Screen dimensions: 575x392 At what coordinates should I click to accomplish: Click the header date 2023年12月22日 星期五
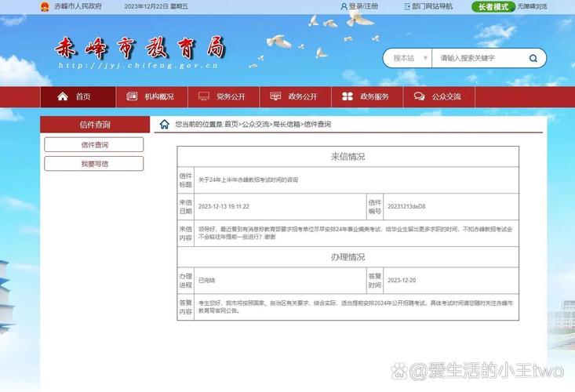156,6
